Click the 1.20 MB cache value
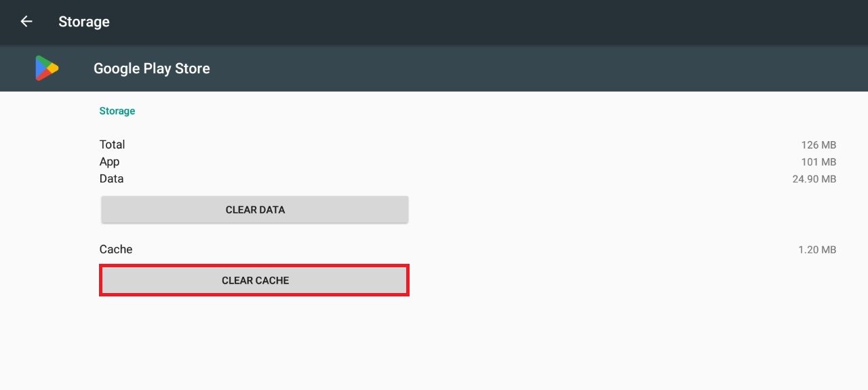Screen dimensions: 868x390 click(817, 250)
